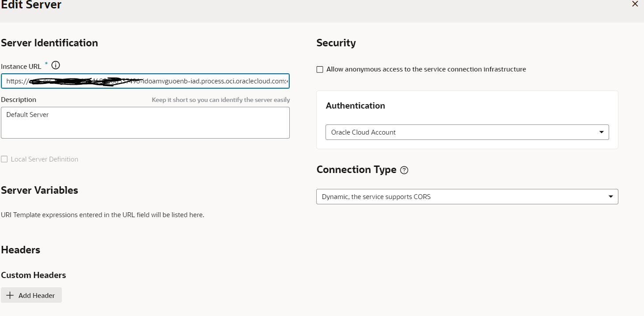This screenshot has width=644, height=316.
Task: Close the Edit Server dialog
Action: point(635,4)
